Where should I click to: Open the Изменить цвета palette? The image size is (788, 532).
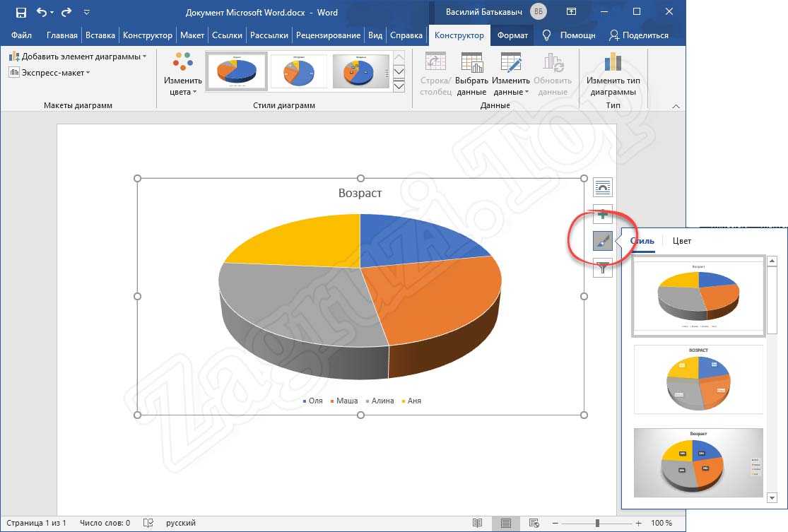coord(183,74)
